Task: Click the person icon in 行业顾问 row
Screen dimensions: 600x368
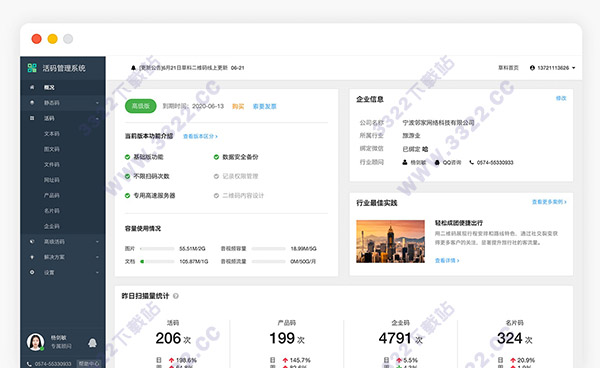Action: 405,162
